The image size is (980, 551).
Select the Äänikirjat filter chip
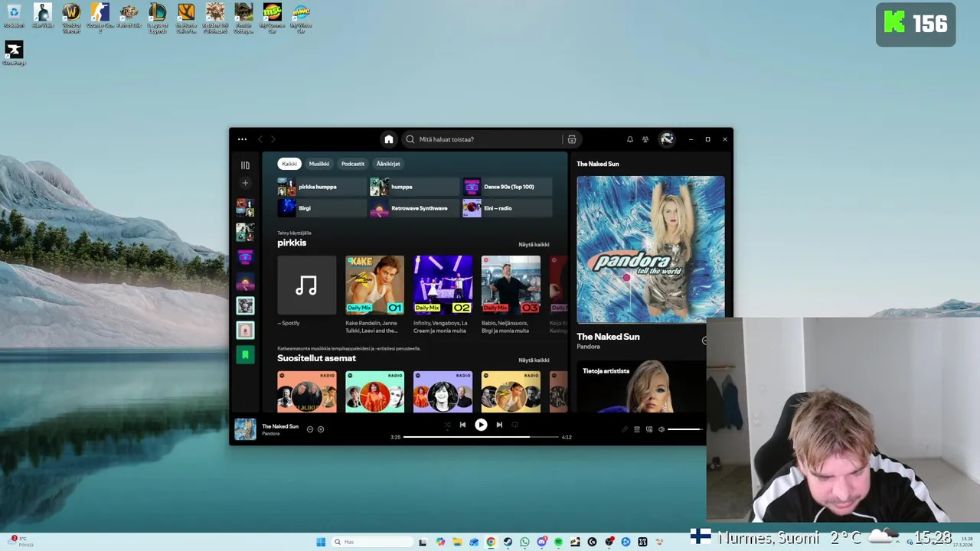(388, 164)
